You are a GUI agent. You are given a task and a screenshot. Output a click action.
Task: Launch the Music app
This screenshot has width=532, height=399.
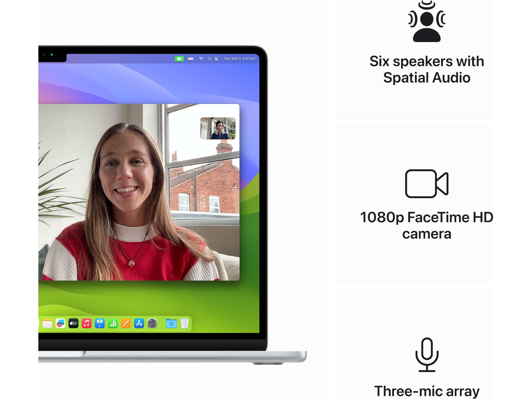87,323
